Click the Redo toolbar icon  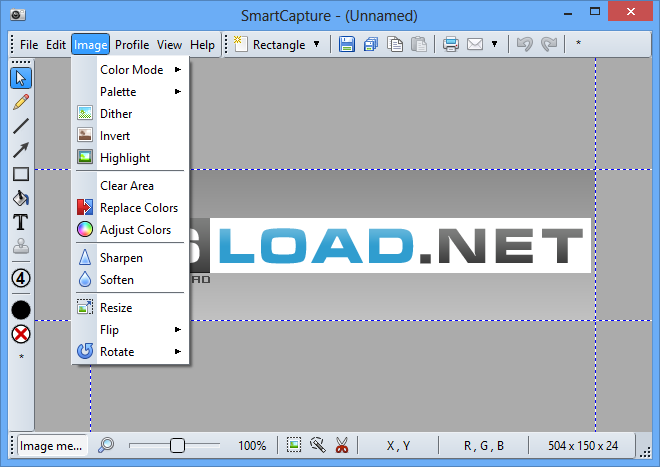pos(549,44)
